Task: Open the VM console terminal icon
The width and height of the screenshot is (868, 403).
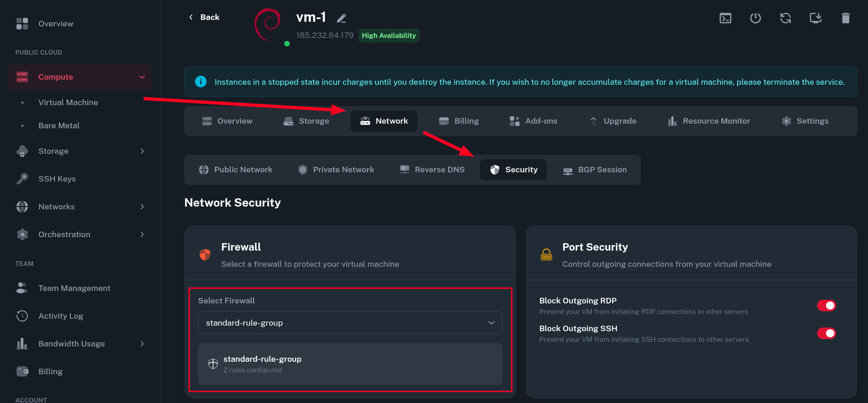Action: tap(725, 18)
